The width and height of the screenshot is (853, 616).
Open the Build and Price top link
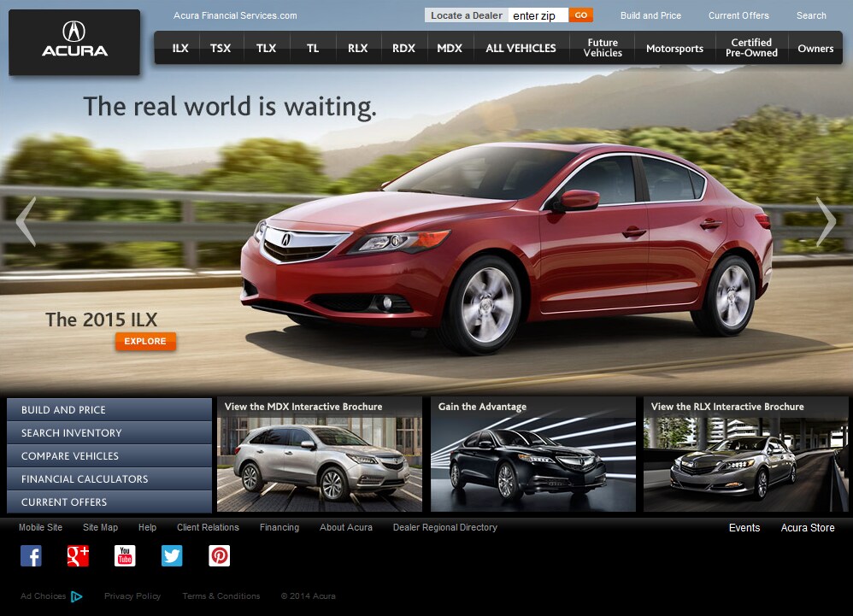coord(650,15)
